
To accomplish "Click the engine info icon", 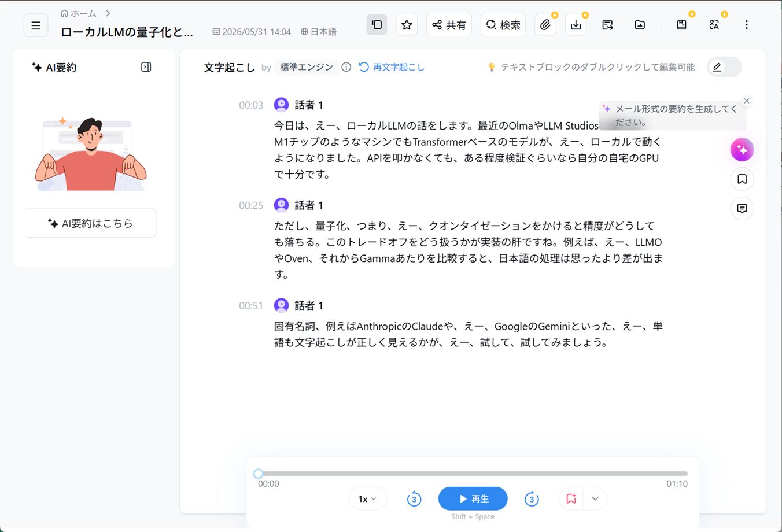I will [x=346, y=67].
